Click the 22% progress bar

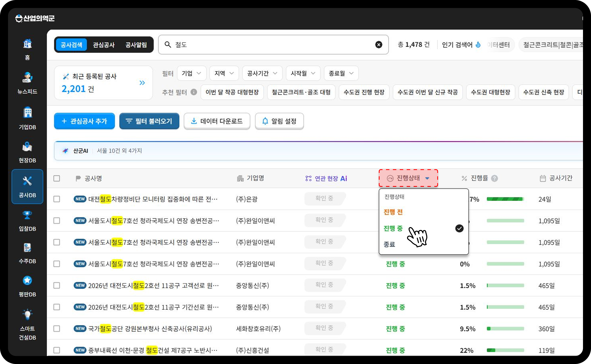505,350
